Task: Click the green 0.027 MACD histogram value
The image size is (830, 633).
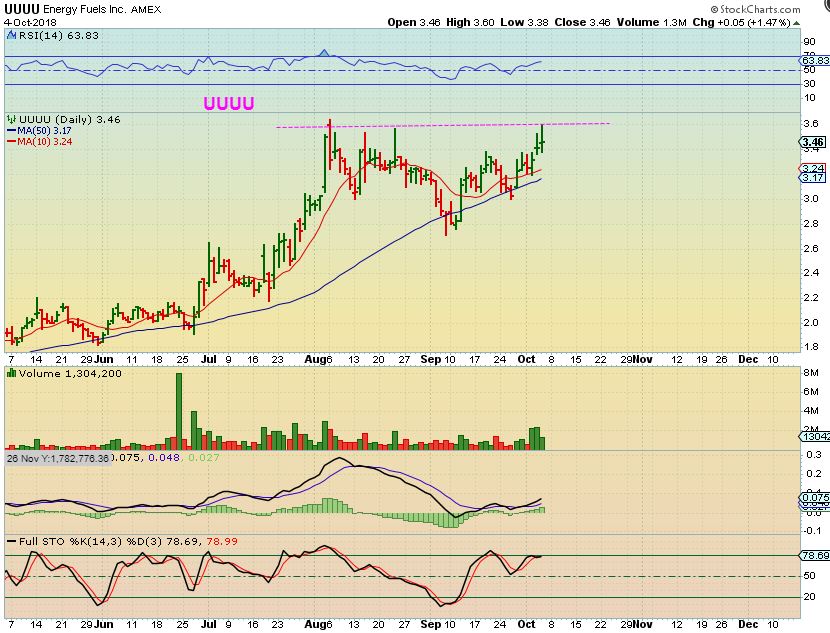Action: tap(204, 457)
